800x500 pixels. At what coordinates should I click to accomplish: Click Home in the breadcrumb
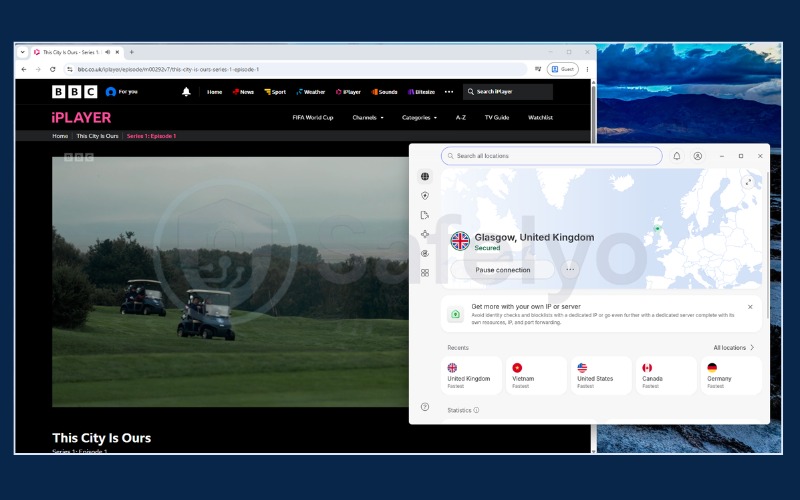tap(60, 136)
